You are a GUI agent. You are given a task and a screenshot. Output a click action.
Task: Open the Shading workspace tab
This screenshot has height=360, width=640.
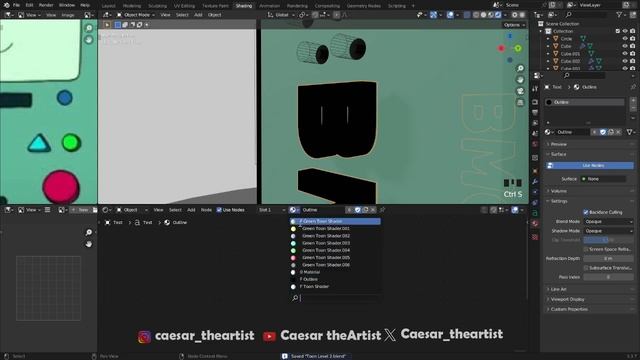244,6
